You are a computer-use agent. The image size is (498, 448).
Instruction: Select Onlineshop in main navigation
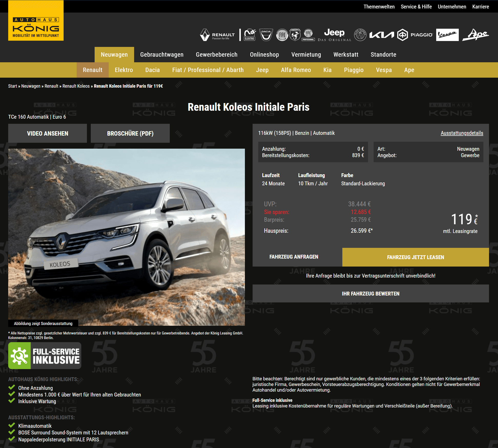click(x=264, y=55)
